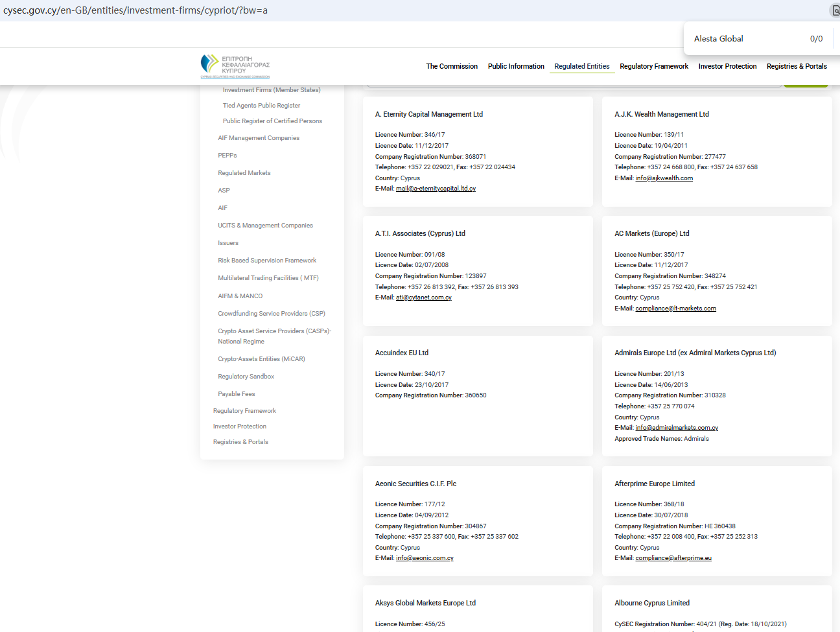Click the compliance@afterprime.eu email link
This screenshot has height=632, width=840.
pos(673,558)
